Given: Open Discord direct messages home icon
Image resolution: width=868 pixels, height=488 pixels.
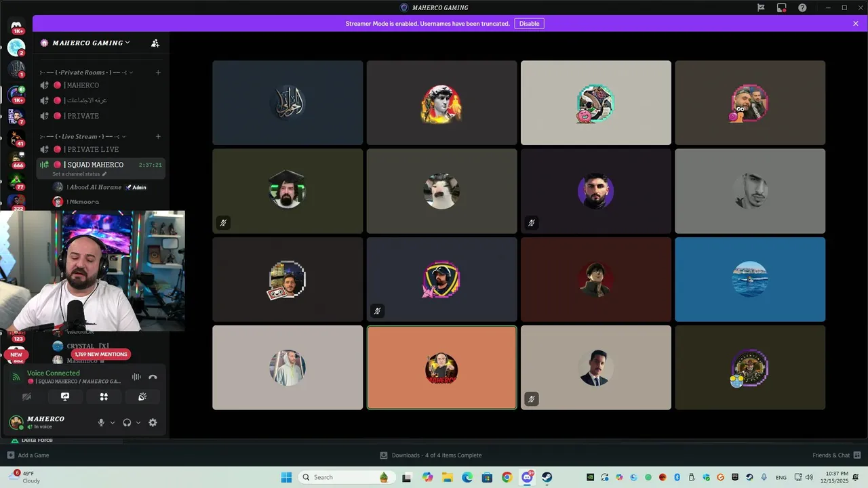Looking at the screenshot, I should point(16,26).
